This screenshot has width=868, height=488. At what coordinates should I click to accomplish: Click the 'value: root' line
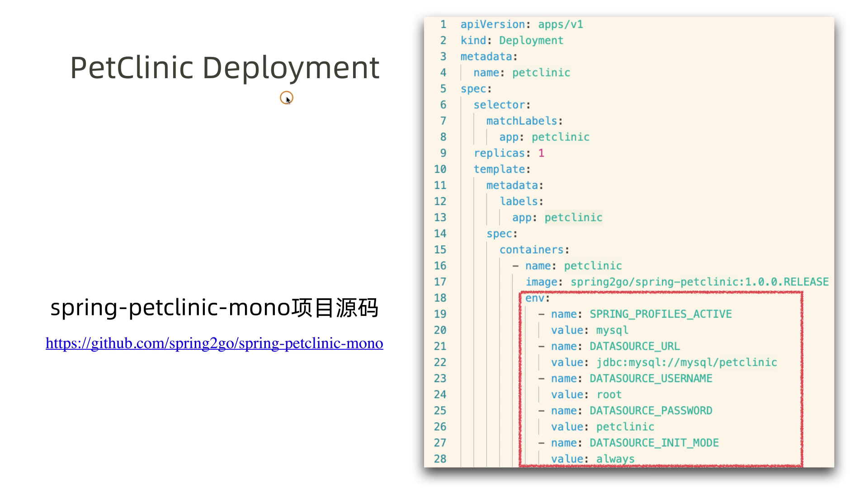pyautogui.click(x=586, y=395)
